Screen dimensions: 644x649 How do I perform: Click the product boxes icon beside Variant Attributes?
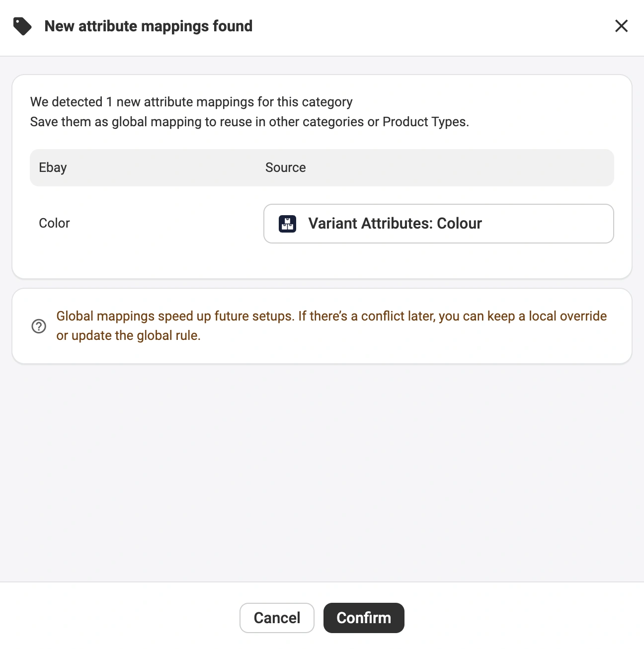point(288,224)
